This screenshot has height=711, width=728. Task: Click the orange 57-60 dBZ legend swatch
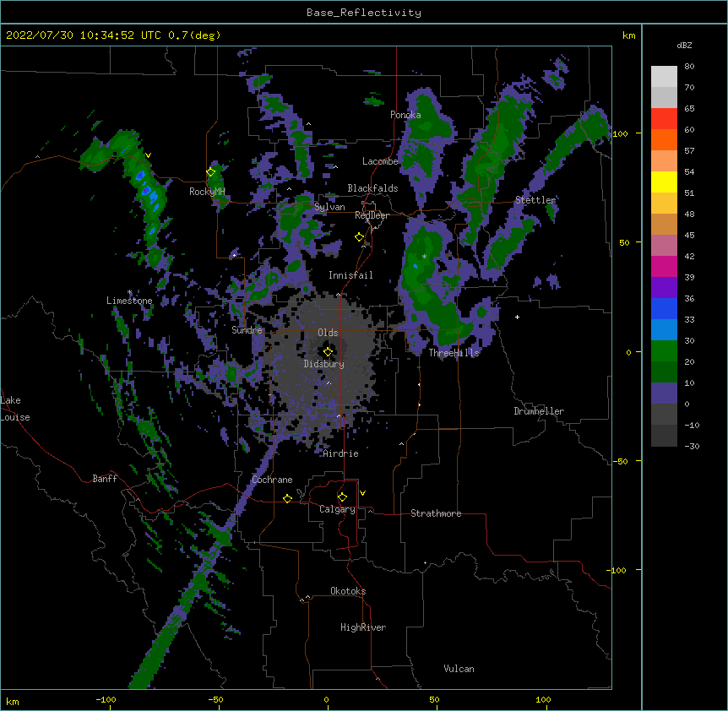coord(664,139)
